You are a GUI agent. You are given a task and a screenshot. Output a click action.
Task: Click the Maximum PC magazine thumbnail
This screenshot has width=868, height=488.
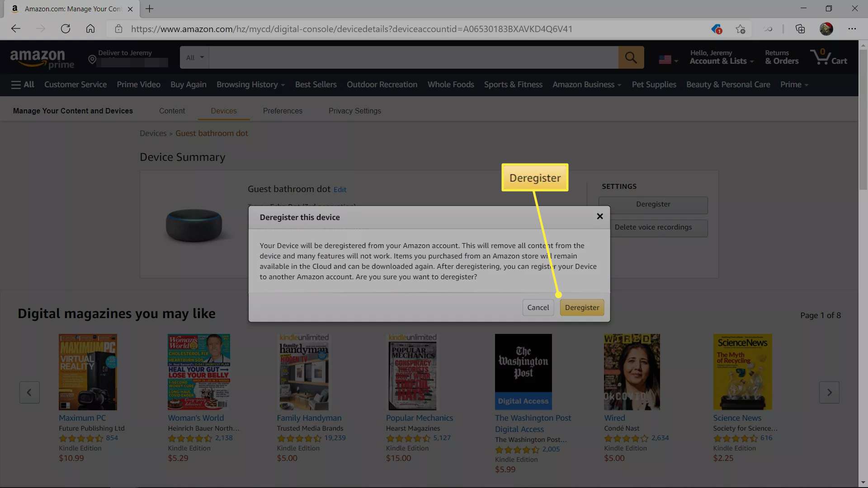point(88,372)
